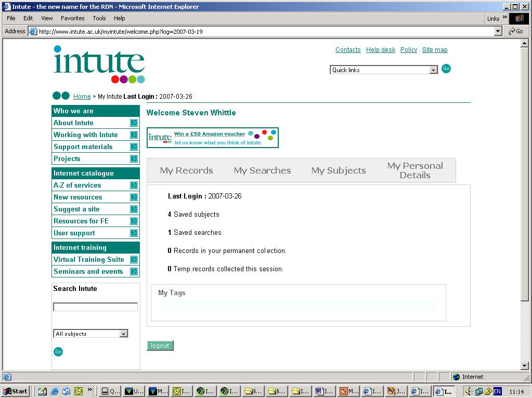Open the View menu
This screenshot has height=398, width=532.
[47, 18]
